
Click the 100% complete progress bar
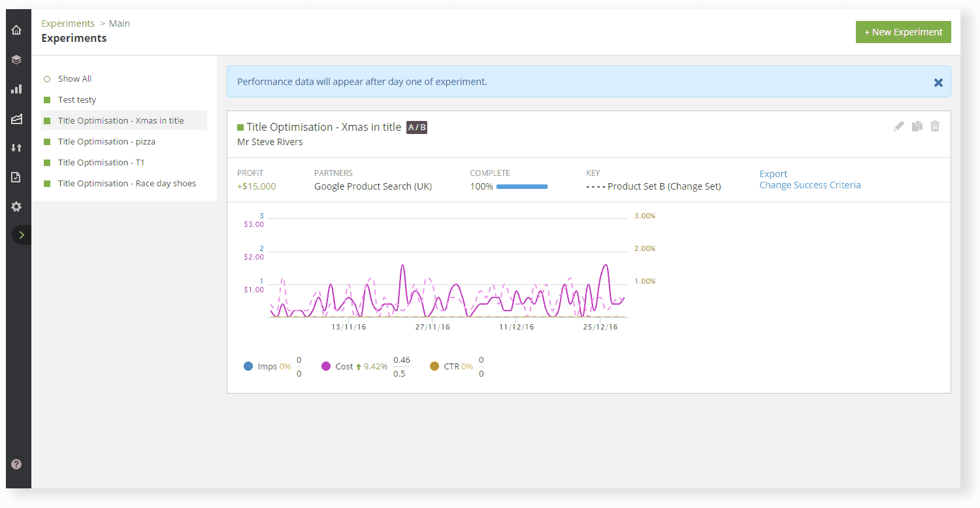tap(521, 187)
